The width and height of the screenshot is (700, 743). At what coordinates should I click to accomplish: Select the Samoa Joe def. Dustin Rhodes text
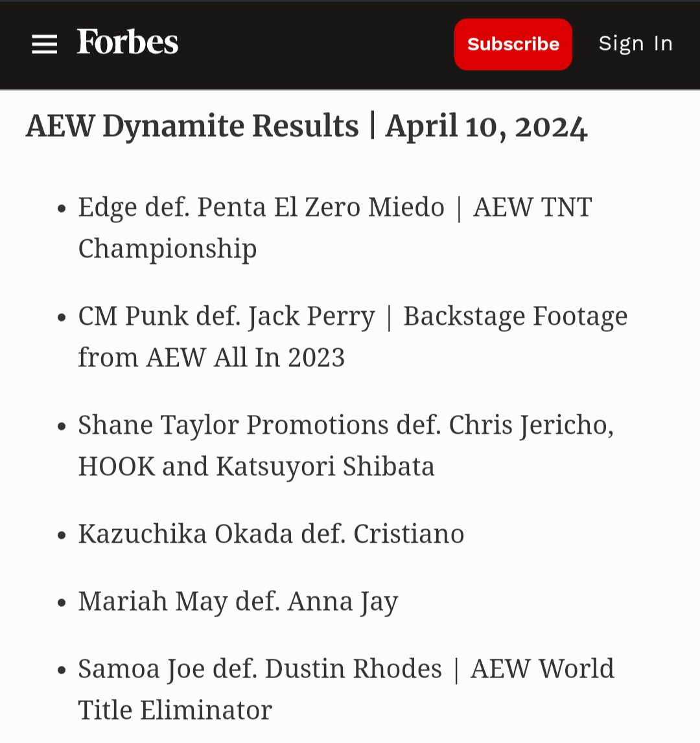coord(259,669)
